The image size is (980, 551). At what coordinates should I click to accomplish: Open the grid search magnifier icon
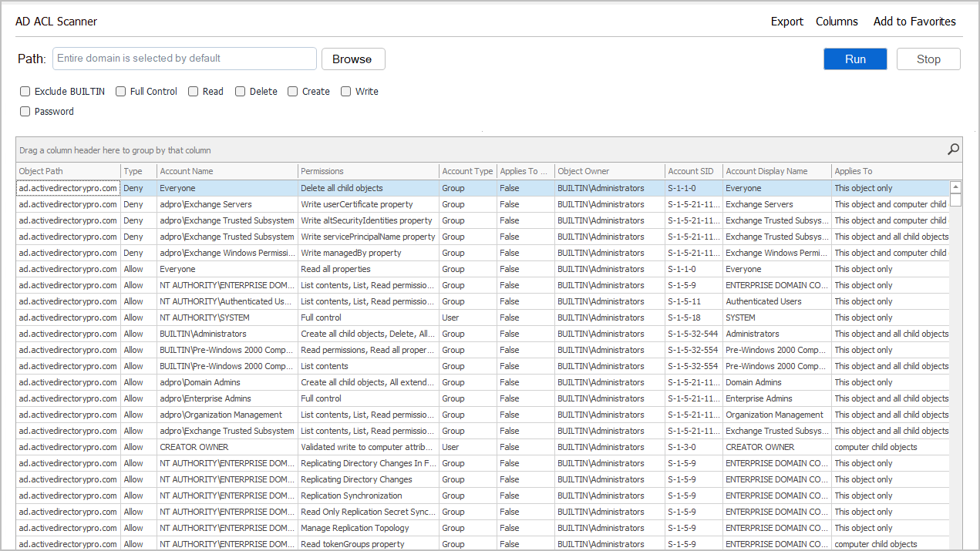(953, 150)
